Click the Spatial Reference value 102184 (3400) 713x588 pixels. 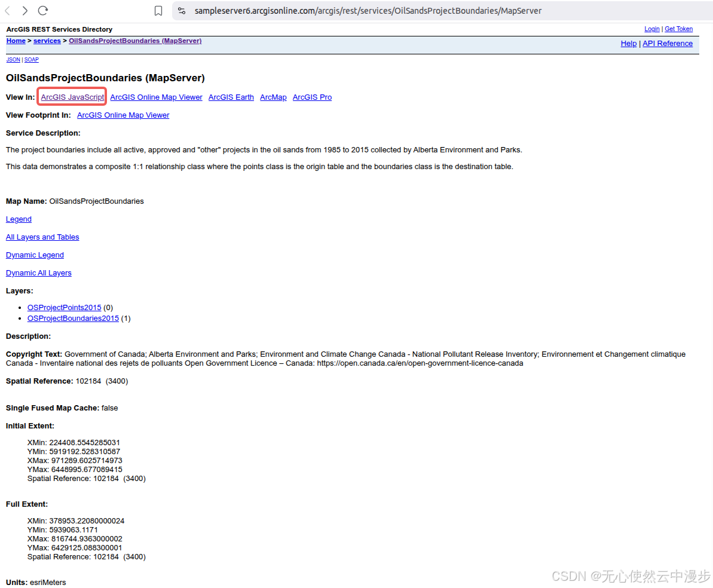(102, 381)
